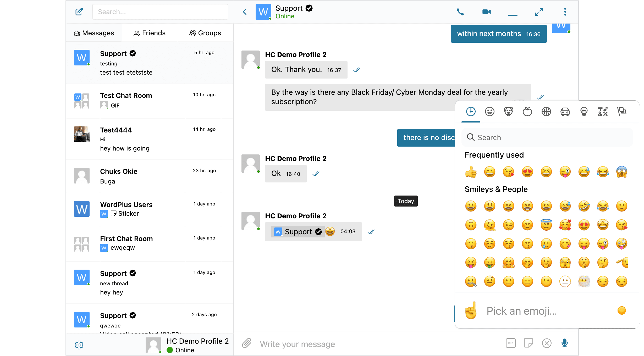The height and width of the screenshot is (356, 644).
Task: Open the Test Chat Room conversation
Action: point(150,101)
